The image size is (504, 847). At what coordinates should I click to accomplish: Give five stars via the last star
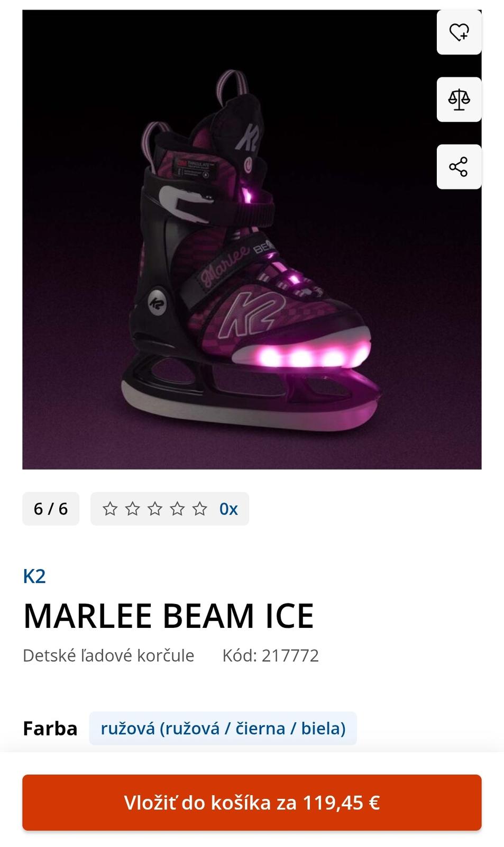click(x=200, y=509)
